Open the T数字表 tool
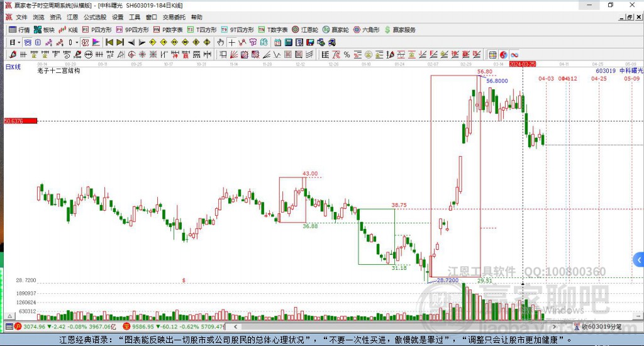This screenshot has width=644, height=346. point(273,30)
